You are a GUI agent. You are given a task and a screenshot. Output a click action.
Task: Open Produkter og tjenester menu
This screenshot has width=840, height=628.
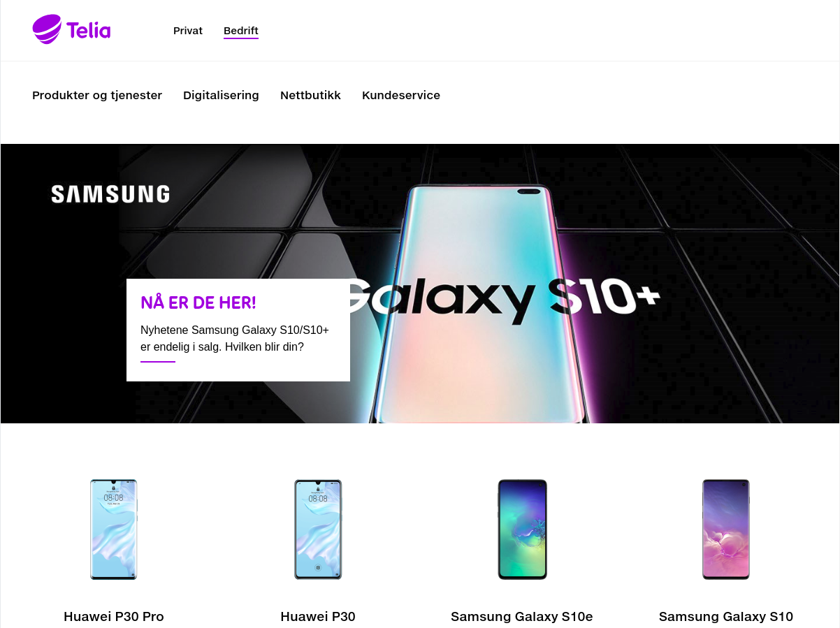(x=97, y=95)
